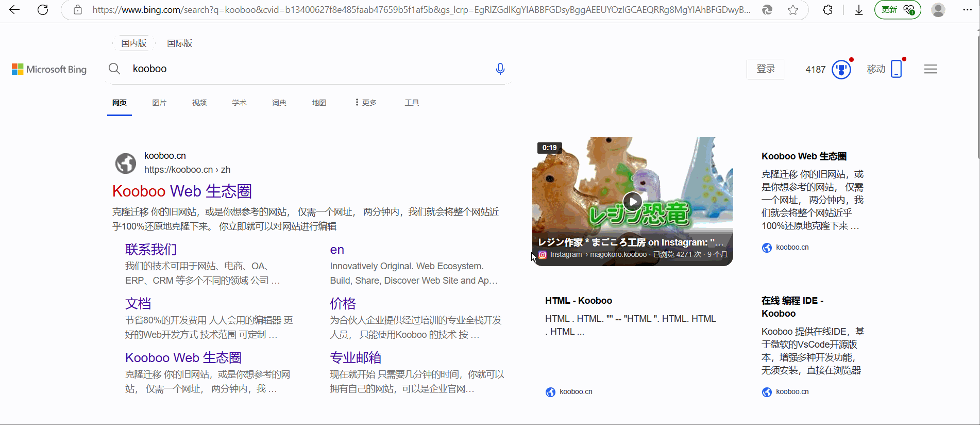This screenshot has height=425, width=980.
Task: Open the 工具 tools option
Action: pyautogui.click(x=412, y=103)
